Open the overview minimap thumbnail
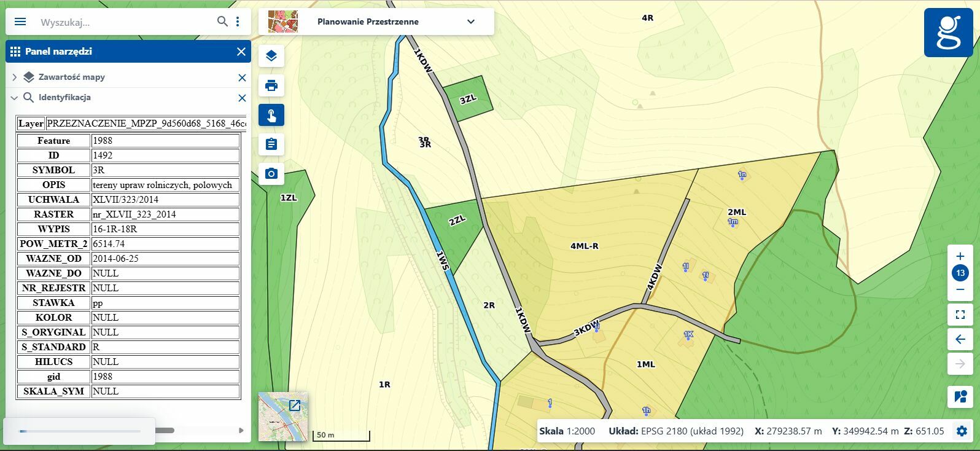 click(x=283, y=416)
